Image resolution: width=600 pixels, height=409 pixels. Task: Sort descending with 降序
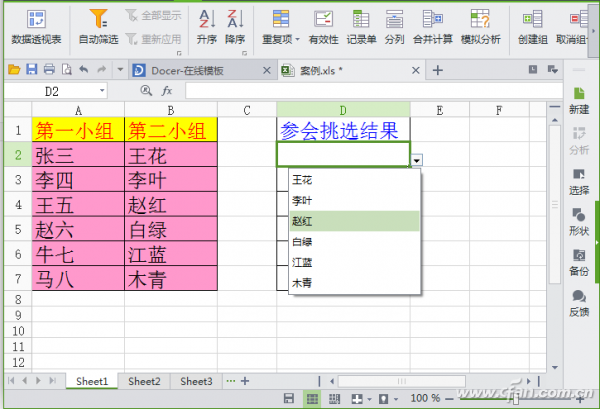click(x=235, y=27)
